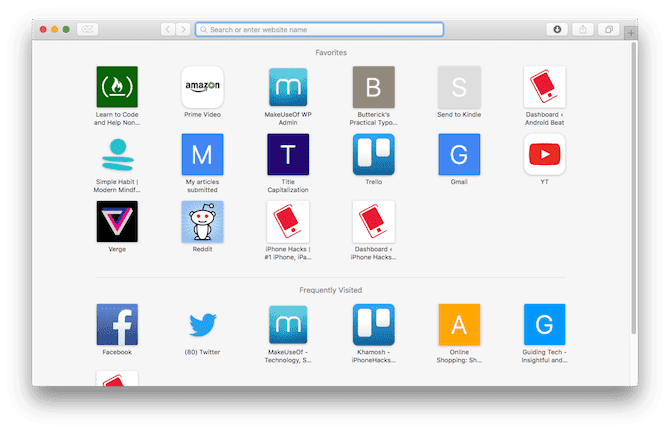Show downloads with the download arrow button
Image resolution: width=670 pixels, height=432 pixels.
coord(557,29)
